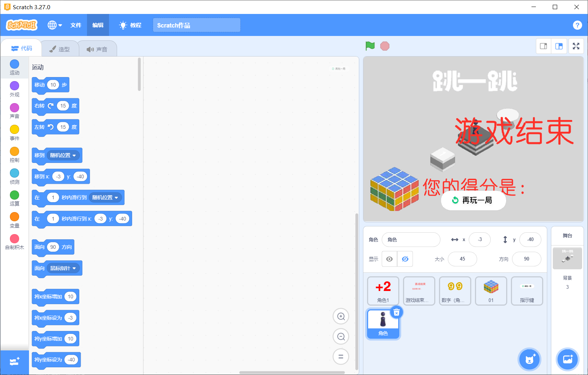Open the 随机位置 dropdown in the 移到 block
This screenshot has width=588, height=375.
click(x=63, y=155)
